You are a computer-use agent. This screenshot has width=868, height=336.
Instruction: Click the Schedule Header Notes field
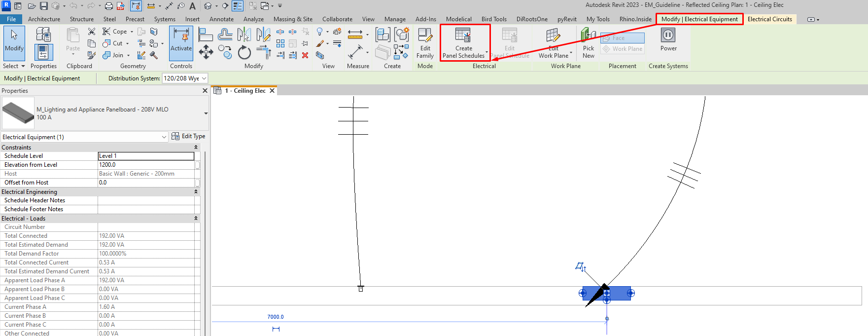coord(146,200)
